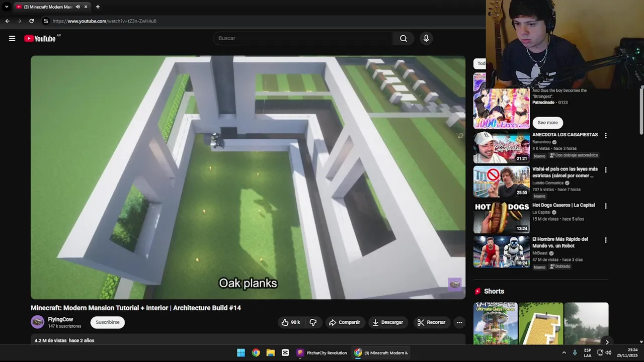Open options menu for ANECDOTA LOS CAGAFIESTAS
Viewport: 644px width, 362px height.
pos(606,136)
